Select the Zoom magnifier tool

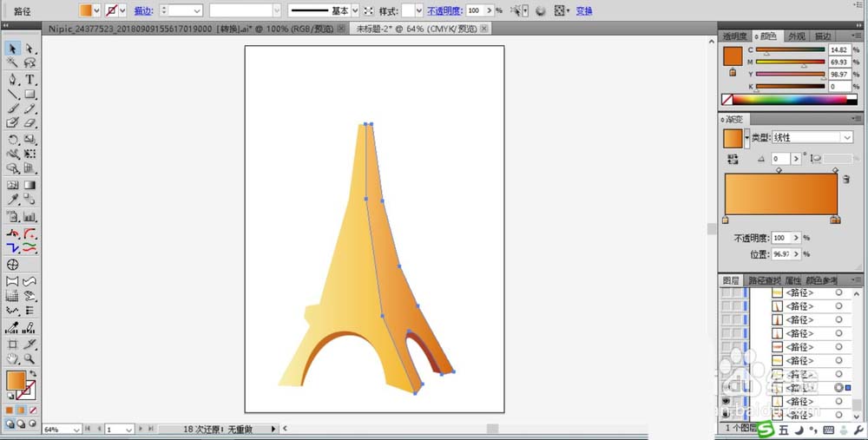(x=30, y=358)
